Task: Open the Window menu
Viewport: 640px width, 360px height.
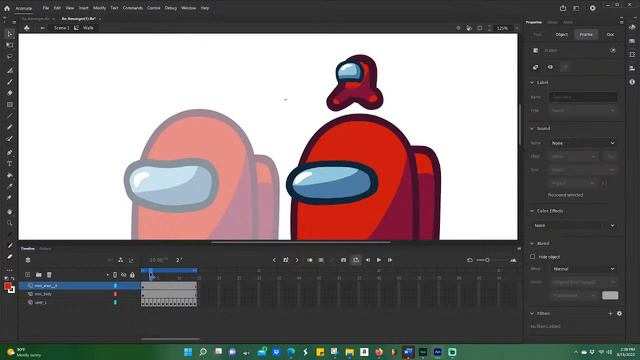Action: click(188, 8)
